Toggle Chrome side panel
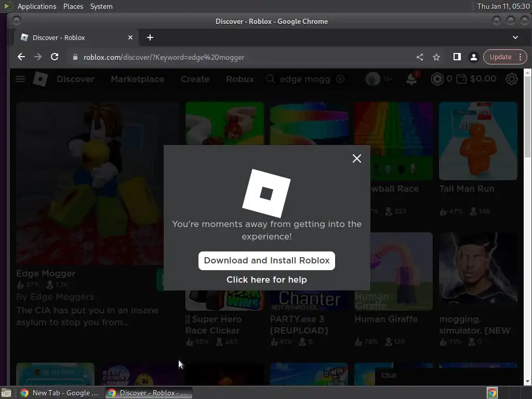This screenshot has height=399, width=532. [457, 57]
